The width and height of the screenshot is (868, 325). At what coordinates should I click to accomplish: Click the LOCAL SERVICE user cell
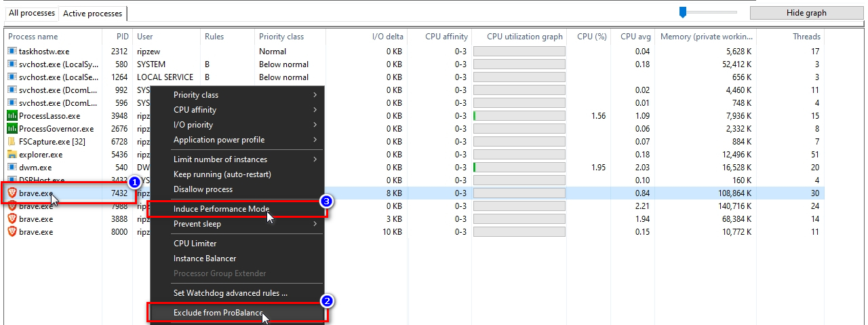click(x=165, y=77)
